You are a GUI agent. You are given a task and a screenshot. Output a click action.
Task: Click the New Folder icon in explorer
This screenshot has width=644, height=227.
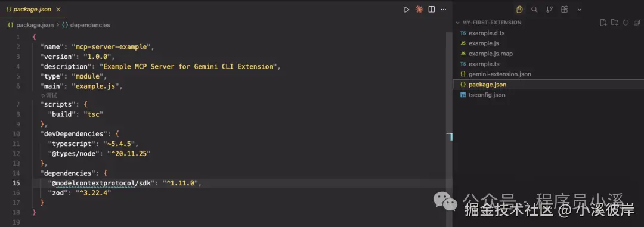pyautogui.click(x=614, y=23)
